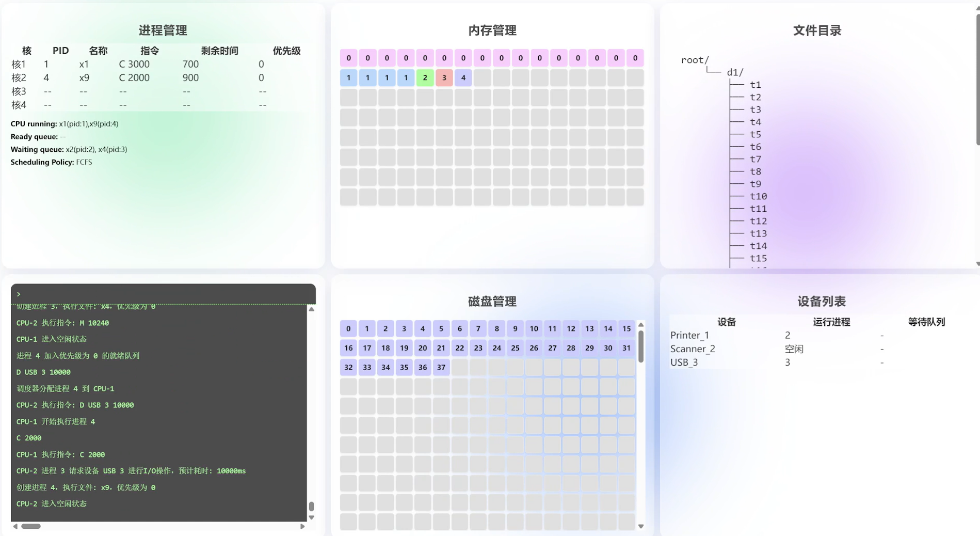Click the disk management vertical scrollbar thumb
The width and height of the screenshot is (980, 536).
641,347
